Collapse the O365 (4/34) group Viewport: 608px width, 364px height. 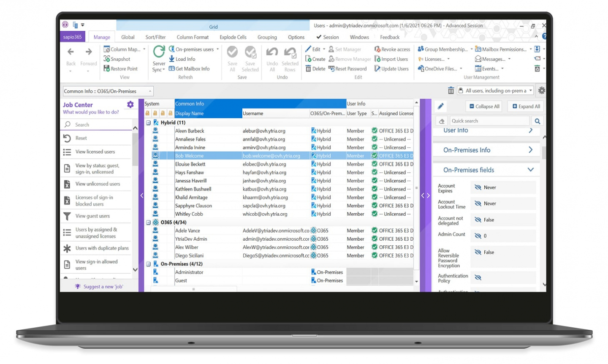click(x=148, y=223)
